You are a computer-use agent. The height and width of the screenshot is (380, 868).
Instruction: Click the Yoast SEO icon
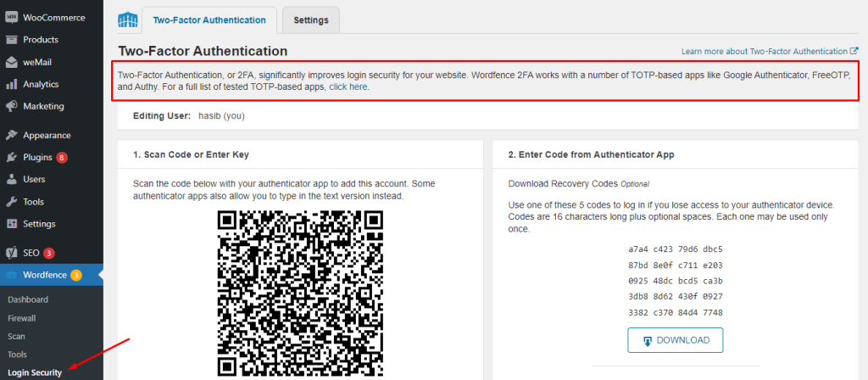[12, 253]
